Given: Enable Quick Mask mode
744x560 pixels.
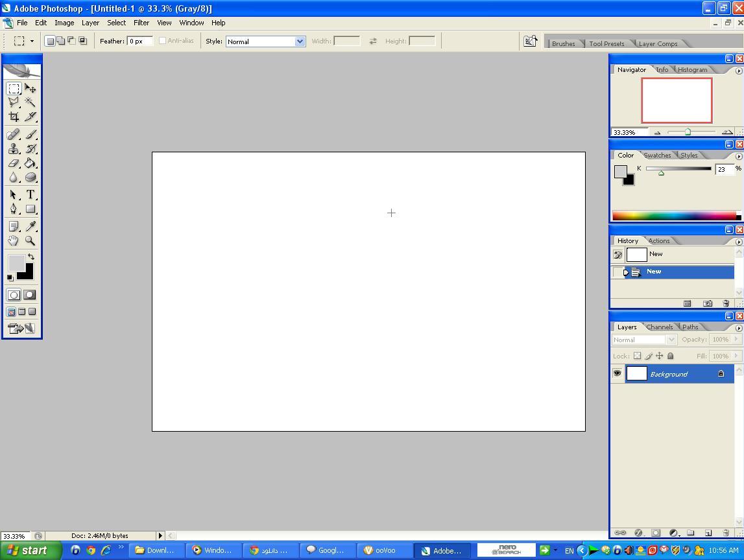Looking at the screenshot, I should [x=30, y=295].
